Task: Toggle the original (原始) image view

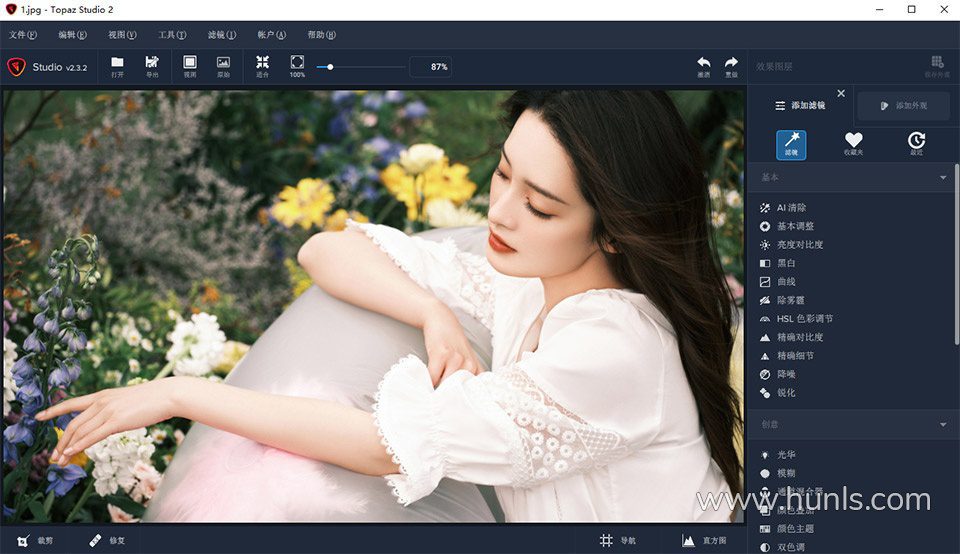Action: 223,65
